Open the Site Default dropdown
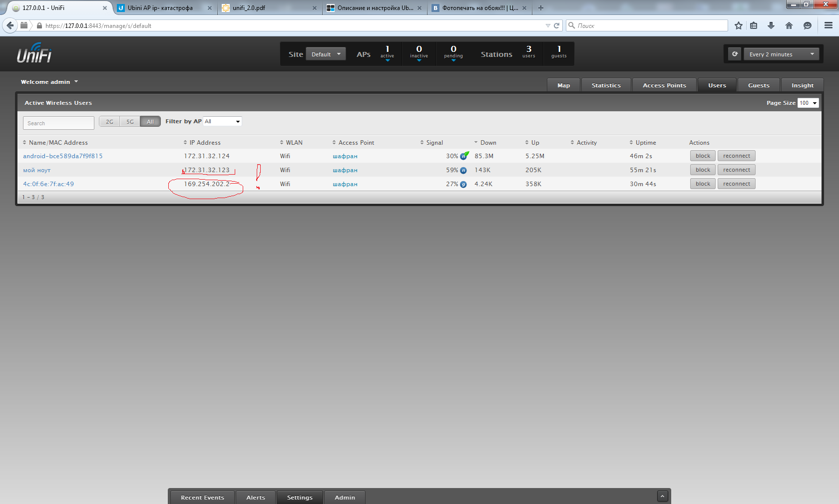The height and width of the screenshot is (504, 839). click(326, 54)
